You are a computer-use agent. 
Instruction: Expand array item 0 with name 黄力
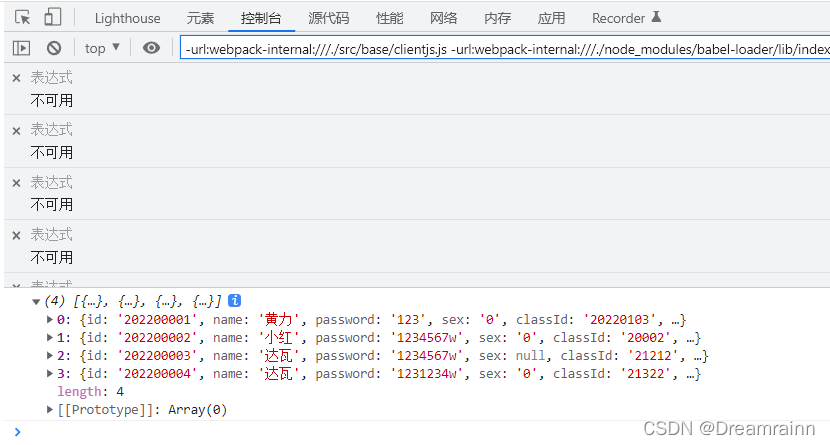[x=50, y=319]
